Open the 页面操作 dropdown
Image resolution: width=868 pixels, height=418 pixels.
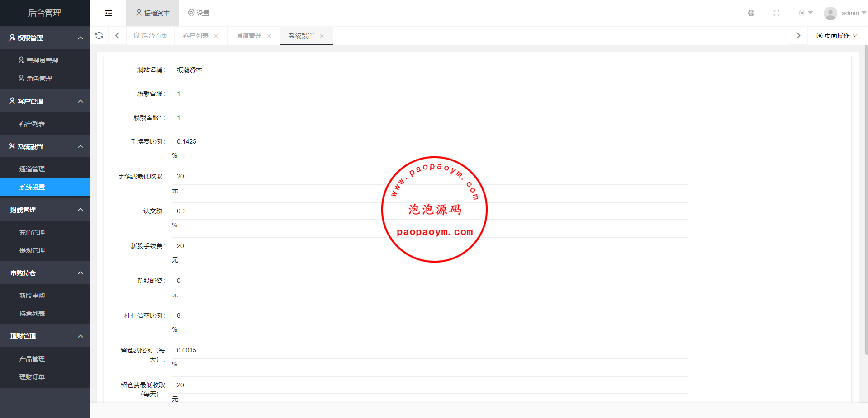point(837,36)
